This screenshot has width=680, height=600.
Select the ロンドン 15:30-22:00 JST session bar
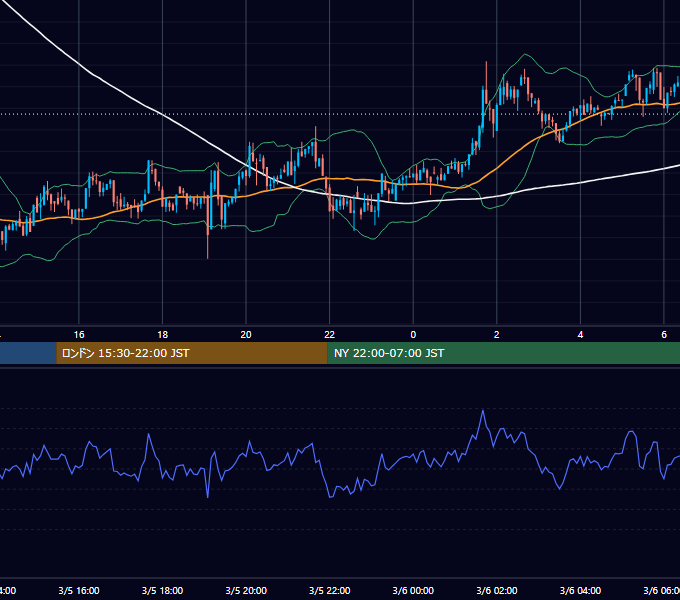point(192,353)
